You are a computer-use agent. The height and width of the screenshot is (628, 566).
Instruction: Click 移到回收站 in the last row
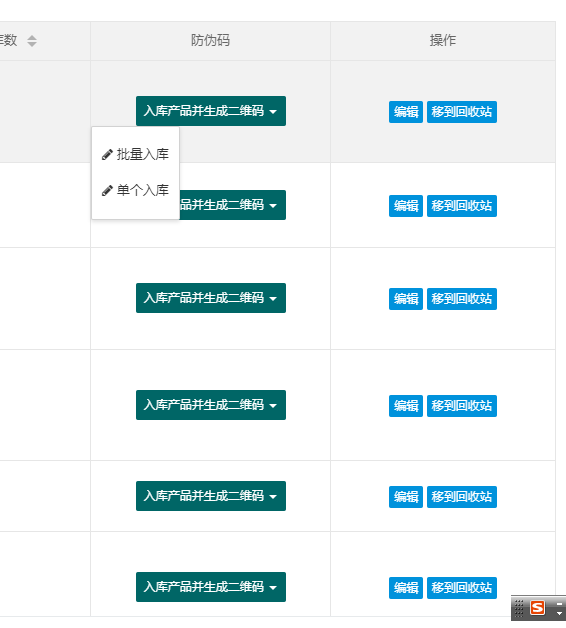pos(462,588)
